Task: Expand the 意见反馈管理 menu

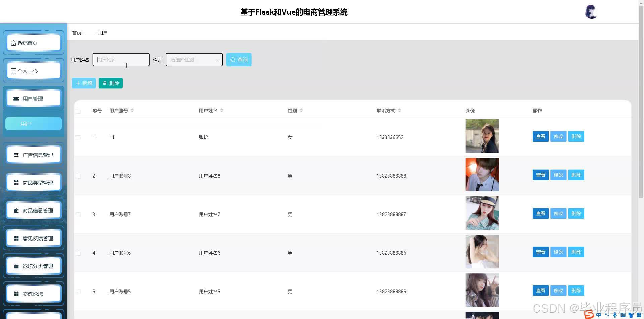Action: coord(34,238)
